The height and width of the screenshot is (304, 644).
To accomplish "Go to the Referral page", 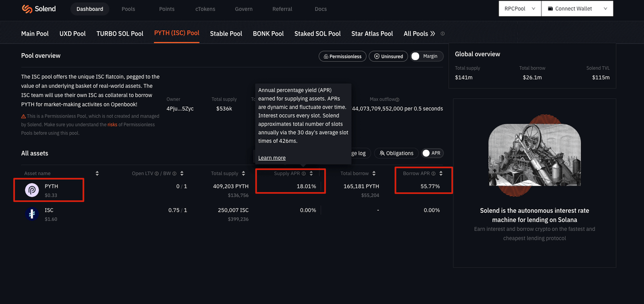I will coord(282,9).
